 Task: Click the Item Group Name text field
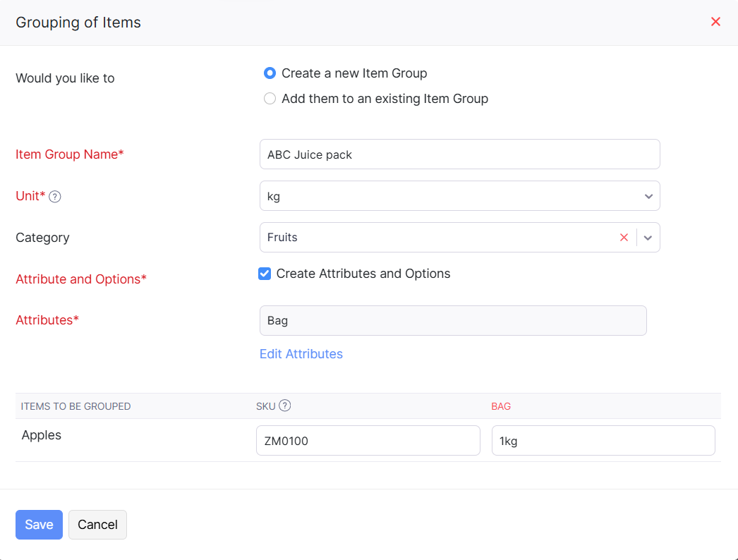459,154
